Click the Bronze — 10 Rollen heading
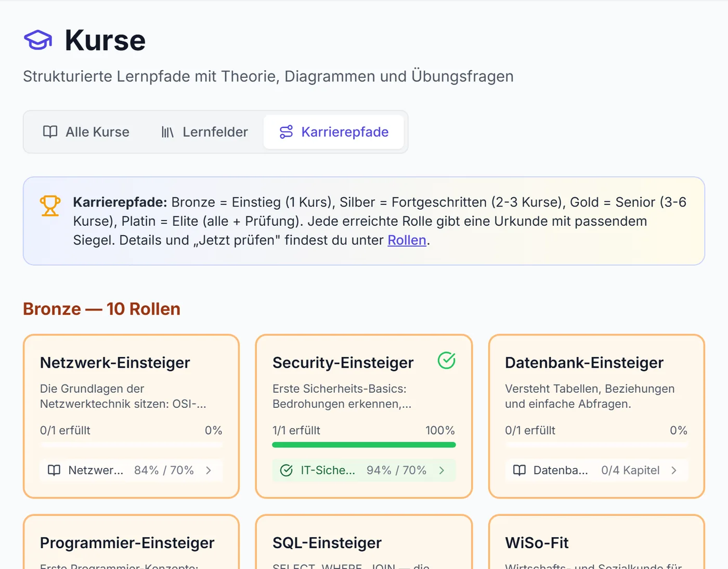The height and width of the screenshot is (569, 728). pos(101,309)
